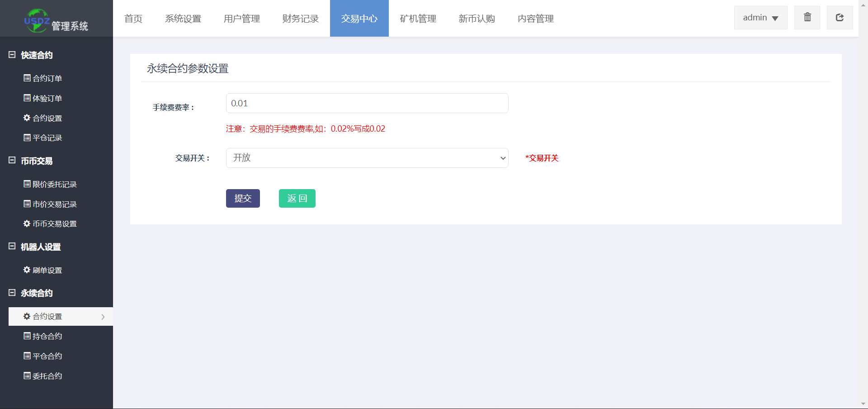Open the admin user dropdown
Screen dimensions: 868x409
pyautogui.click(x=760, y=18)
